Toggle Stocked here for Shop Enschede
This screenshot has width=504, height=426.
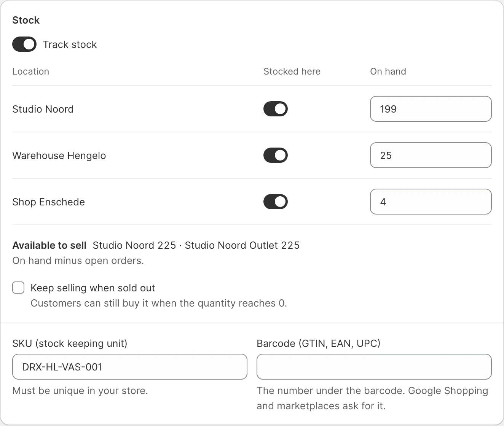276,202
